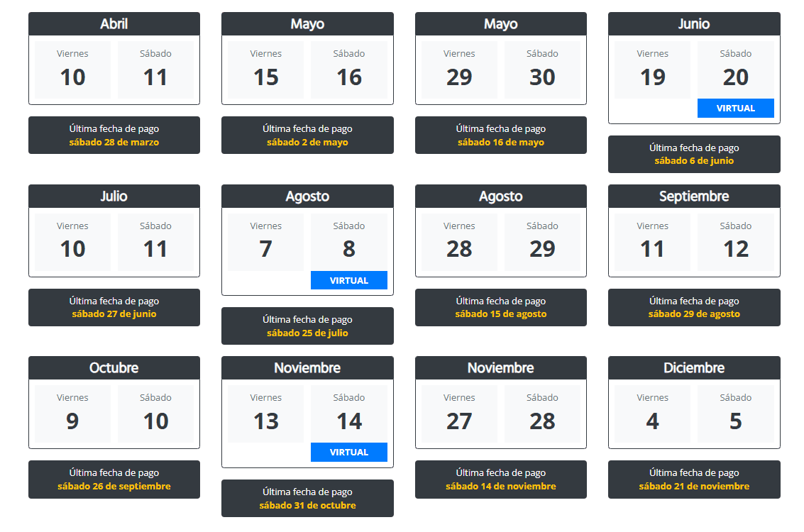Click the VIRTUAL badge under Agosto Saturday 8
Image resolution: width=804 pixels, height=532 pixels.
pyautogui.click(x=348, y=280)
